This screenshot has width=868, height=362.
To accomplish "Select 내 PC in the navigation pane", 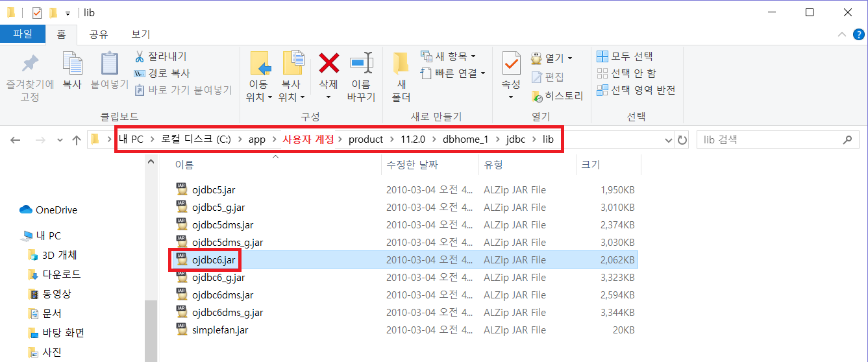I will coord(41,235).
